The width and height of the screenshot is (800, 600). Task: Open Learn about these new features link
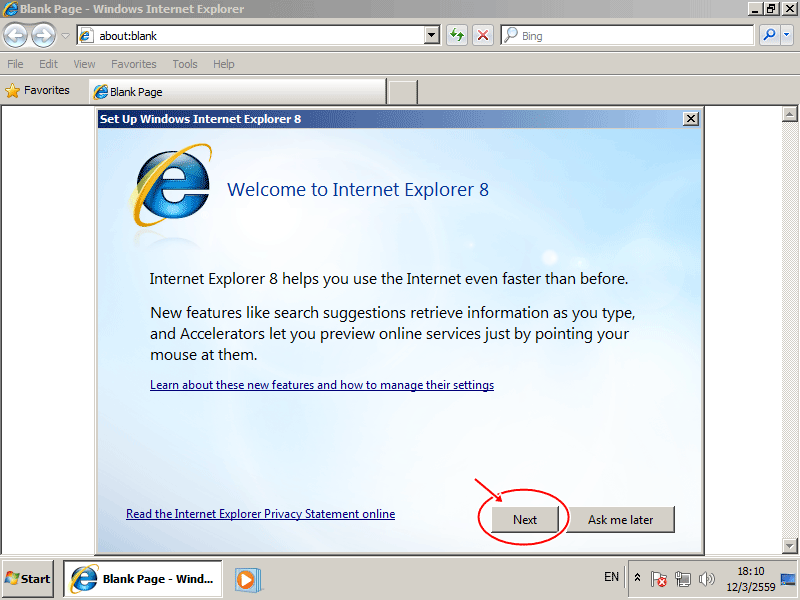tap(322, 385)
